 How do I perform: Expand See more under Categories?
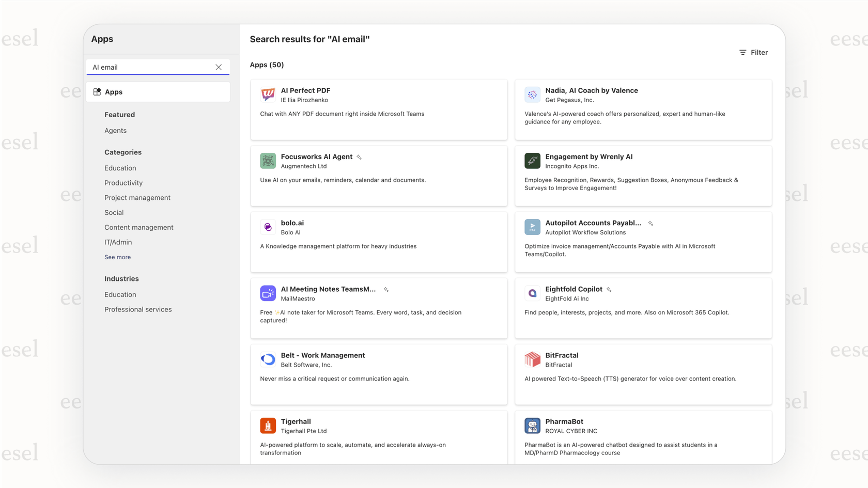coord(117,257)
